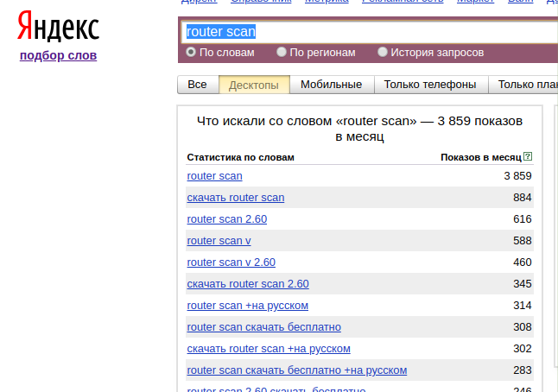This screenshot has width=558, height=392.
Task: Select the История запросов radio button
Action: click(382, 52)
